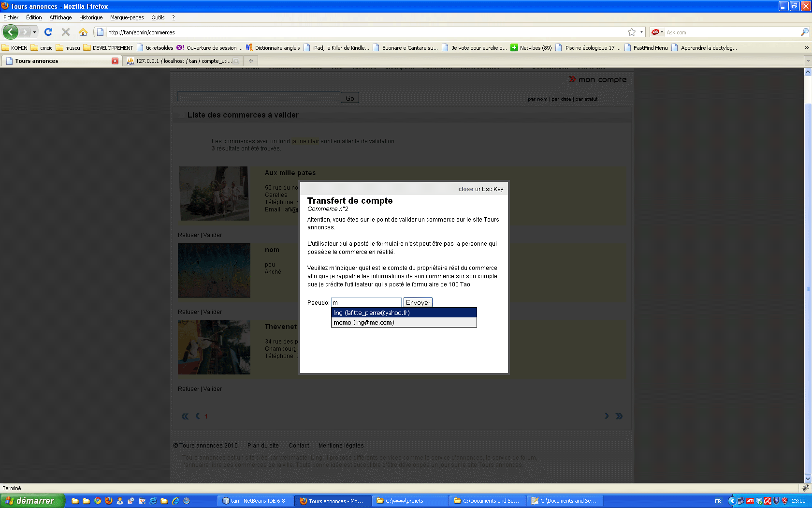Click the last page double arrow
The height and width of the screenshot is (508, 812).
click(x=619, y=416)
